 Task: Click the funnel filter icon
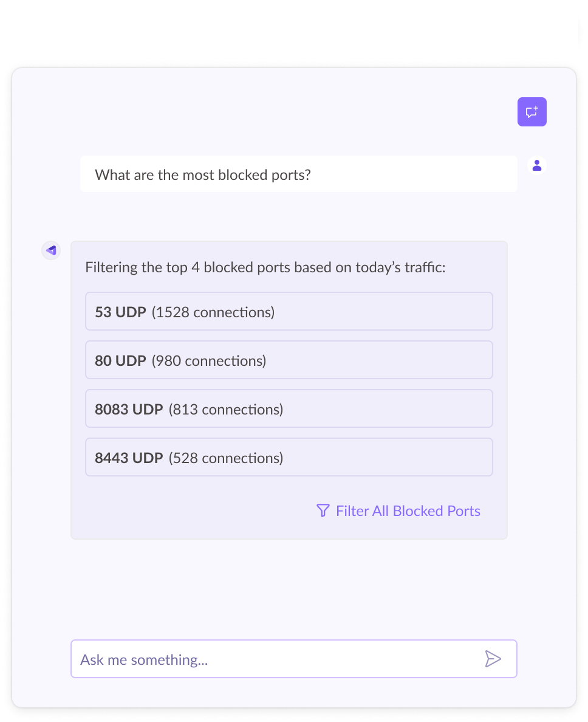pyautogui.click(x=323, y=511)
